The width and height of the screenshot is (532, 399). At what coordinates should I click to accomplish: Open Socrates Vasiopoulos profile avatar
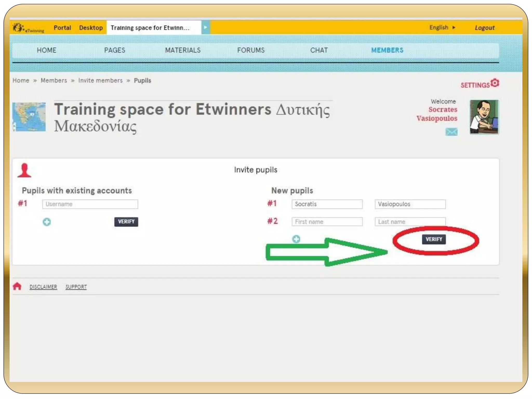click(484, 117)
